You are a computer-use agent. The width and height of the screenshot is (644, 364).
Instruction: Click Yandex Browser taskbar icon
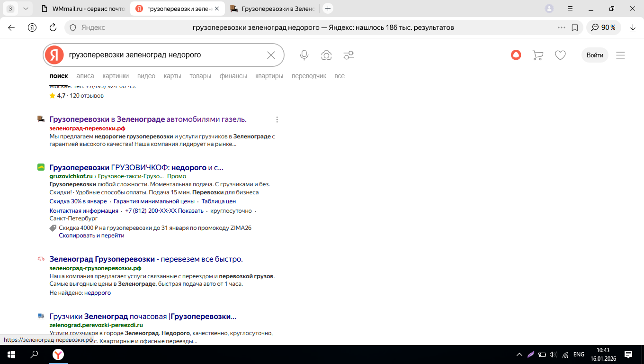(x=58, y=355)
